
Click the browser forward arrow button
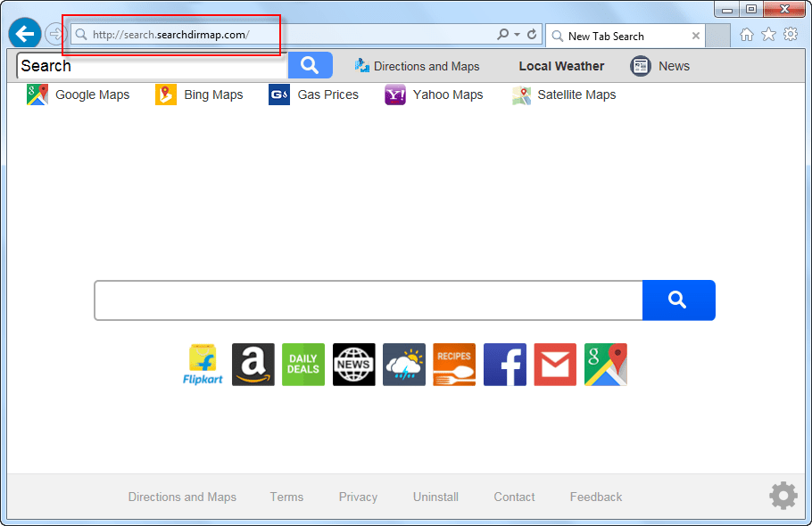[x=55, y=34]
